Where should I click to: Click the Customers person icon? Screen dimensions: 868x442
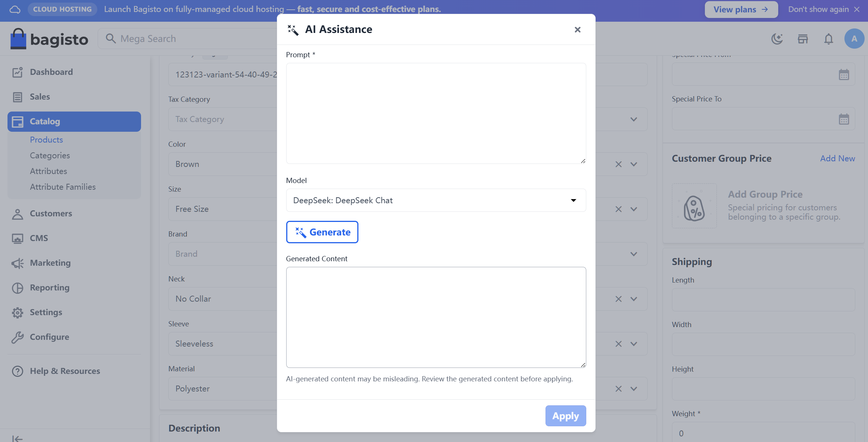pyautogui.click(x=18, y=214)
